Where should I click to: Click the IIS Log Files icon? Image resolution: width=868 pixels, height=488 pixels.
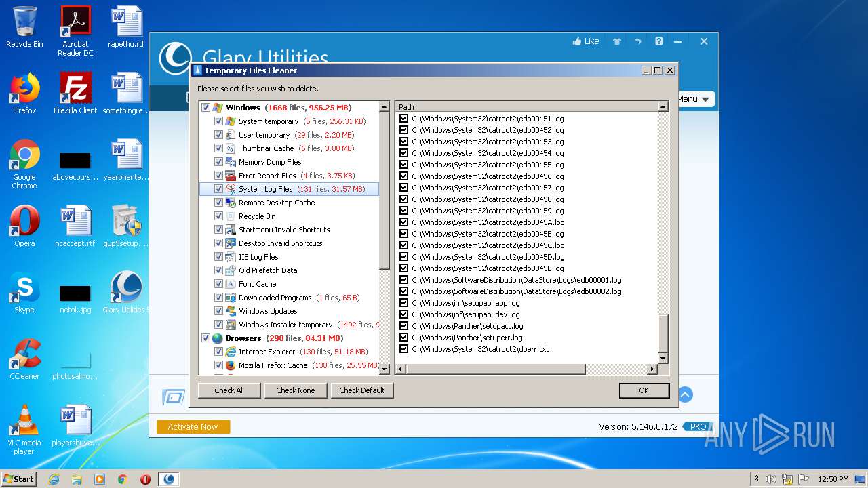231,257
